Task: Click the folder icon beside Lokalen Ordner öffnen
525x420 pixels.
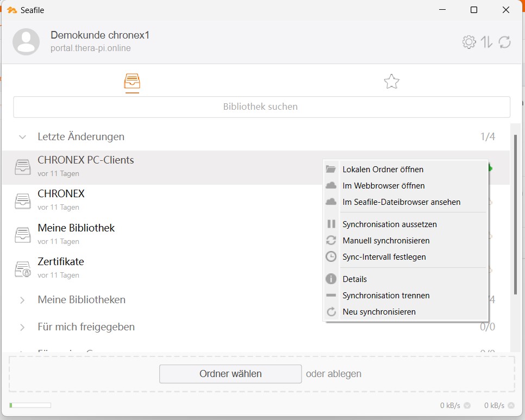Action: click(x=331, y=169)
